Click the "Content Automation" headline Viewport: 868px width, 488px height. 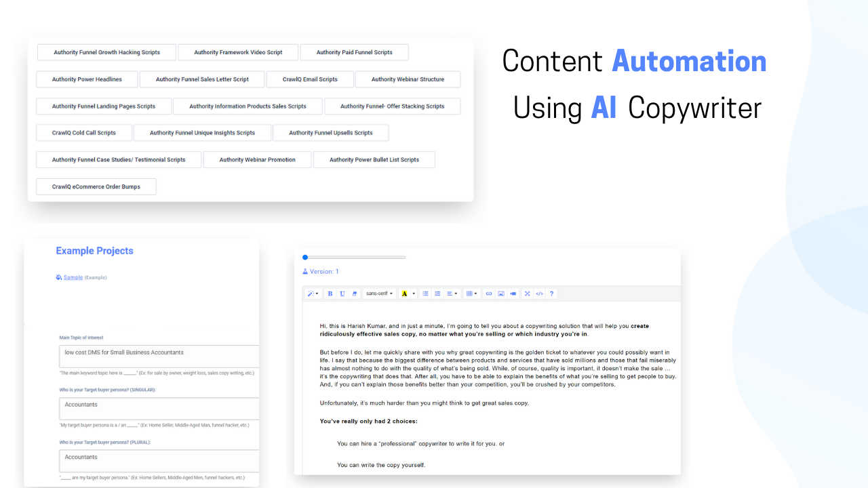click(635, 61)
